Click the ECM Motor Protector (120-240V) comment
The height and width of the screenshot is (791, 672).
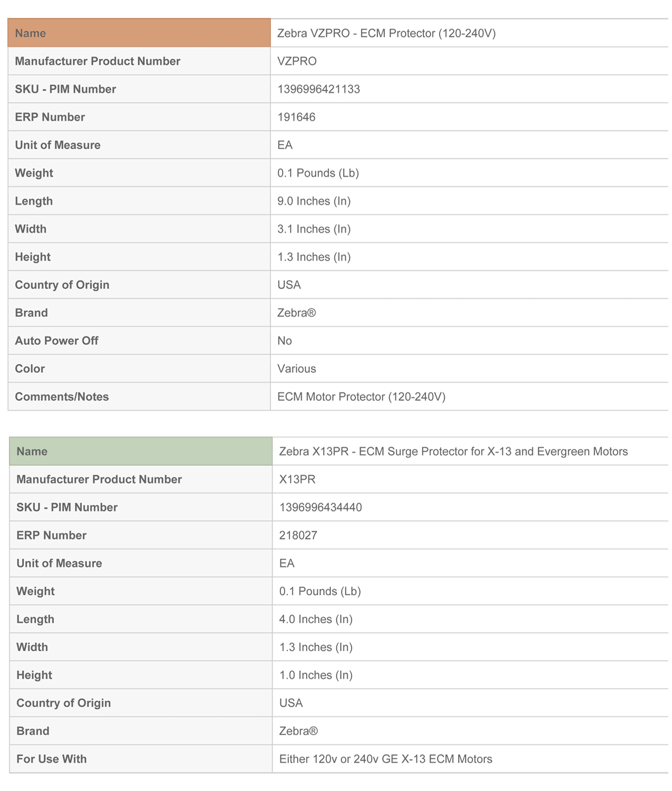pos(362,397)
